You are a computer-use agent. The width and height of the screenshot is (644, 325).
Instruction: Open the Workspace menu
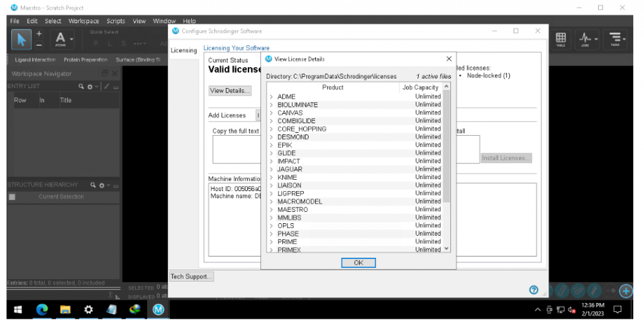[84, 21]
